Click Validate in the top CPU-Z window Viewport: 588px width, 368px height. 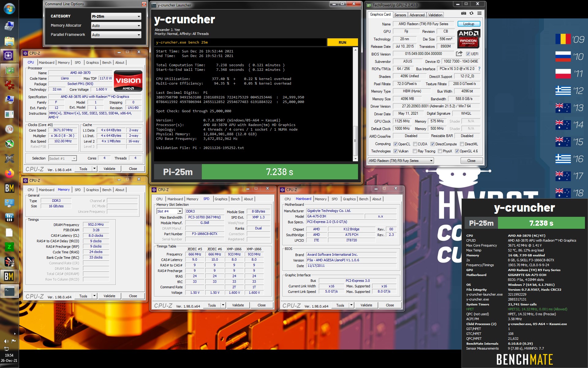point(109,169)
